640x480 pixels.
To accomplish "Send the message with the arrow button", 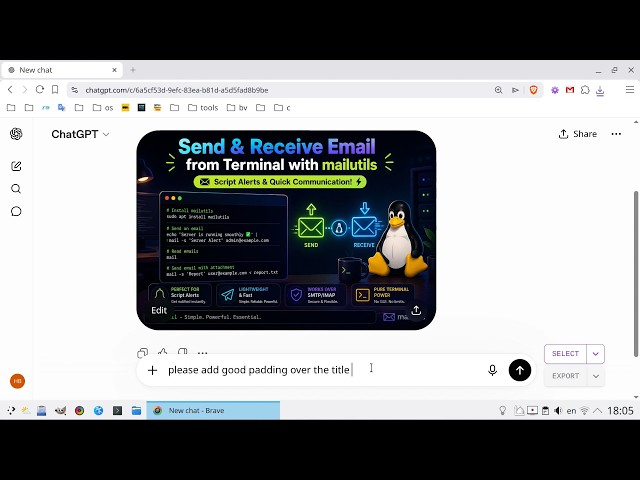I will 520,370.
